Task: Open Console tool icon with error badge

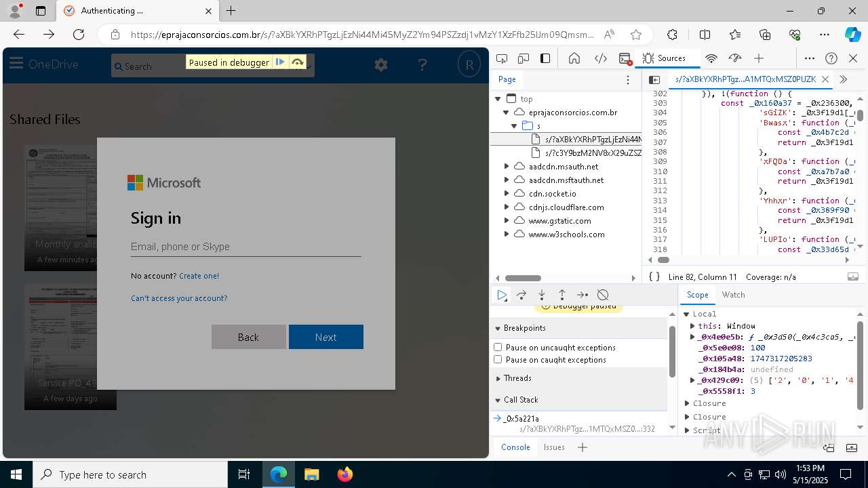Action: coord(625,58)
